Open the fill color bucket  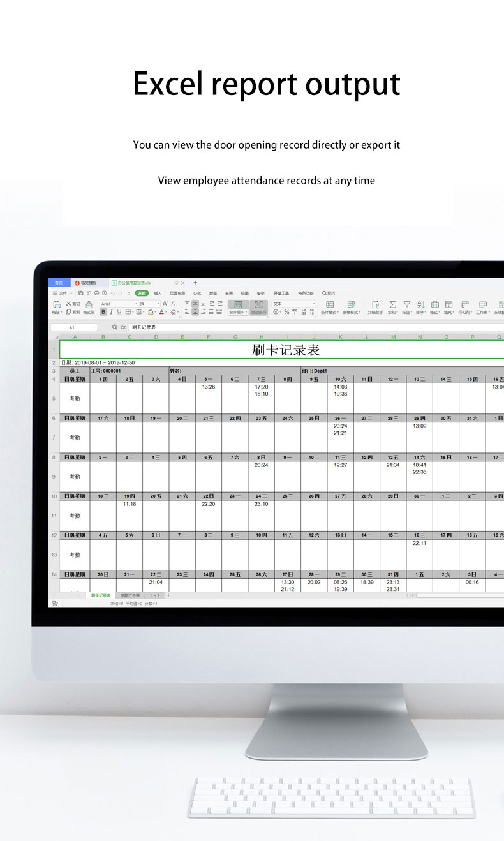[x=151, y=312]
